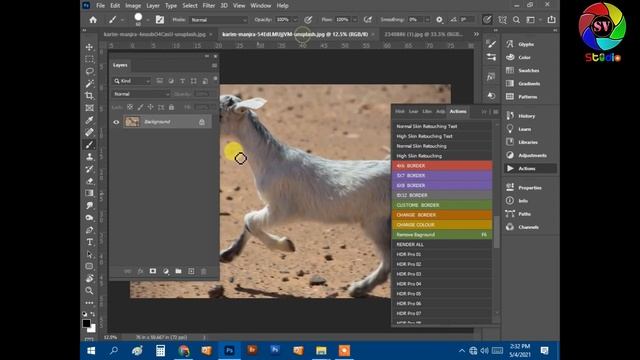Select the CHANGE COLOUR action
Screen dimensions: 640x360
pos(442,225)
